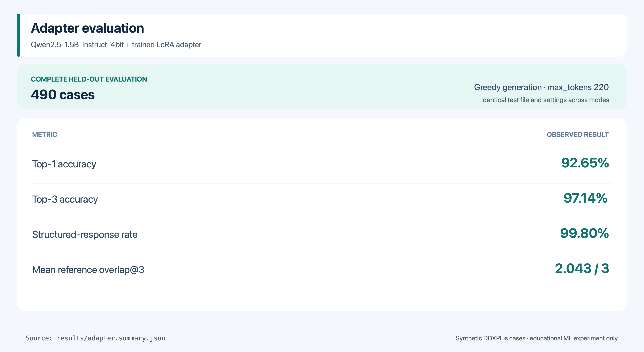Click the Adapter evaluation heading

coord(88,28)
